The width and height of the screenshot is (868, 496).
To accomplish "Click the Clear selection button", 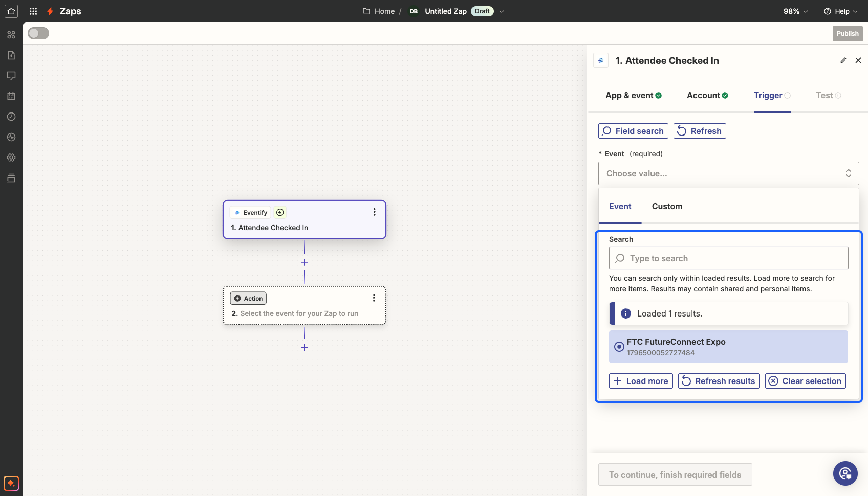I will pyautogui.click(x=806, y=381).
